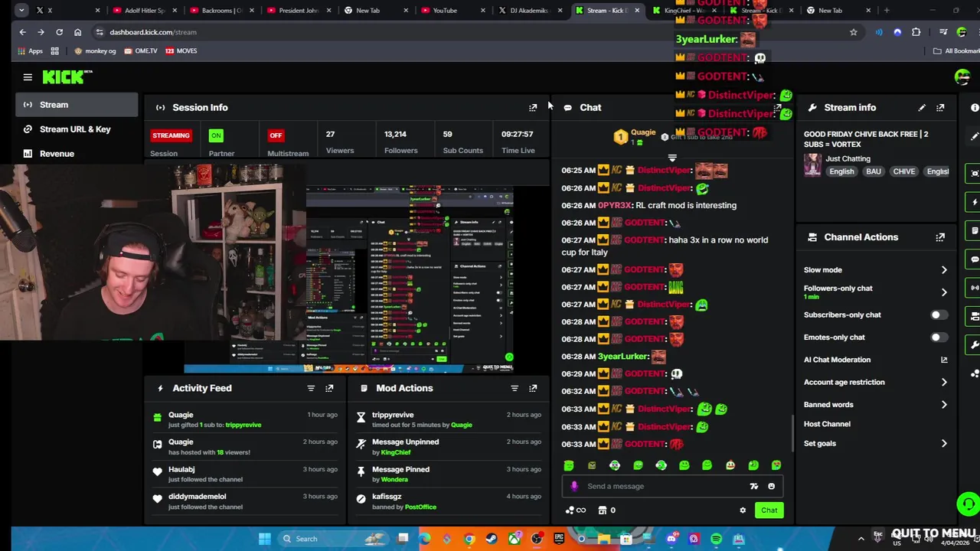Image resolution: width=980 pixels, height=551 pixels.
Task: Click the Multistream OFF badge
Action: (x=276, y=135)
